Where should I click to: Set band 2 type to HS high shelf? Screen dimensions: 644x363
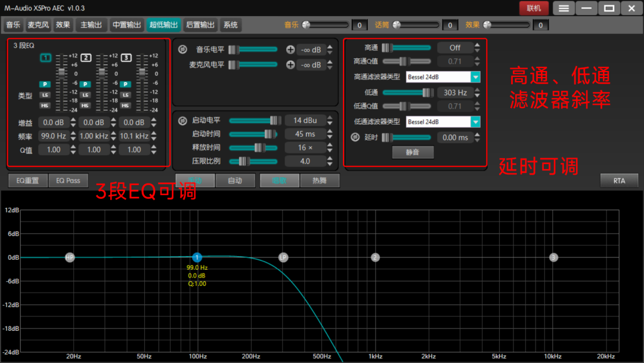tap(85, 106)
